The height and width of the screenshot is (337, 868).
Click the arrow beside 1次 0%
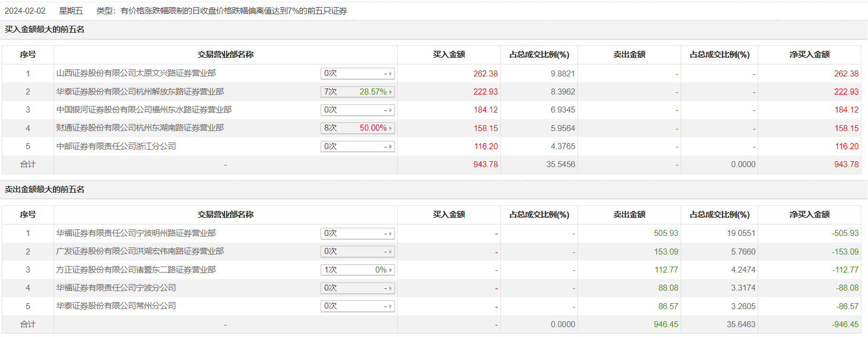click(x=391, y=270)
